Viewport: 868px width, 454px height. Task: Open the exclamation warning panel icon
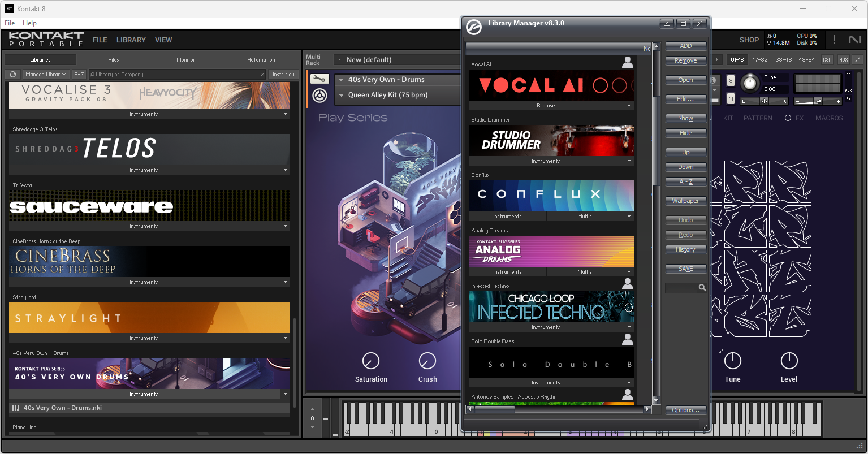[834, 40]
